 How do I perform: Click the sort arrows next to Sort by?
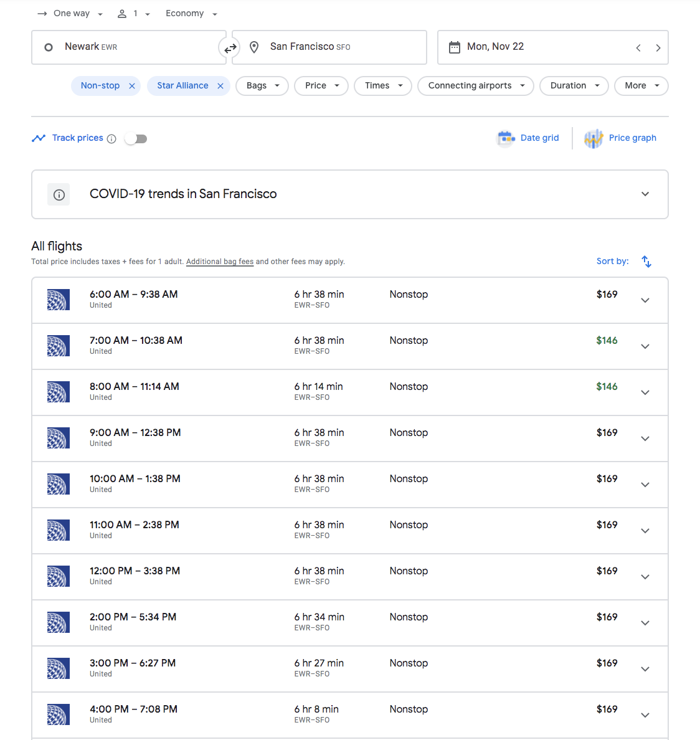(x=646, y=261)
